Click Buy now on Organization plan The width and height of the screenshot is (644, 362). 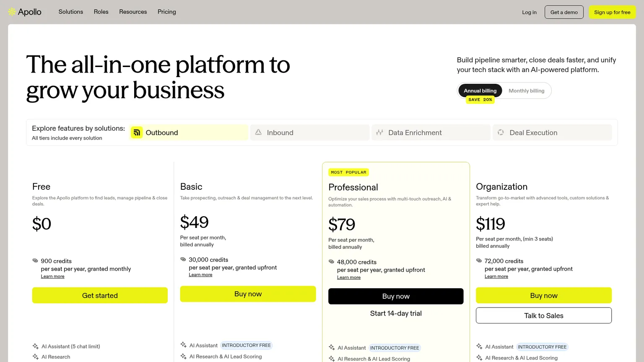(544, 295)
